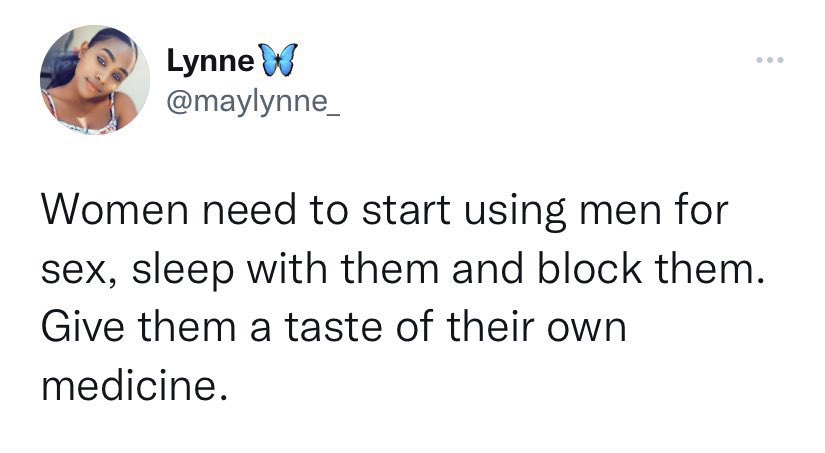Viewport: 825px width, 453px height.
Task: Click the word "and" on the second line
Action: (488, 268)
